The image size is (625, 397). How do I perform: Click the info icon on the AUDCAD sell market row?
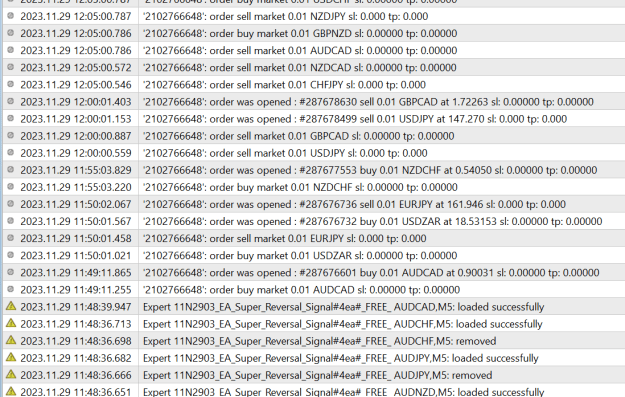tap(11, 50)
